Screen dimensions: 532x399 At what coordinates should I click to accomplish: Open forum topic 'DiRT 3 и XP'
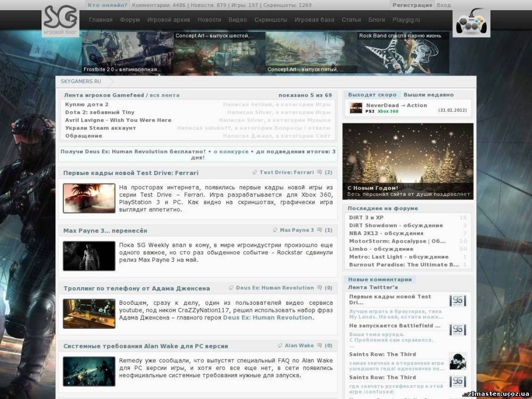point(366,218)
